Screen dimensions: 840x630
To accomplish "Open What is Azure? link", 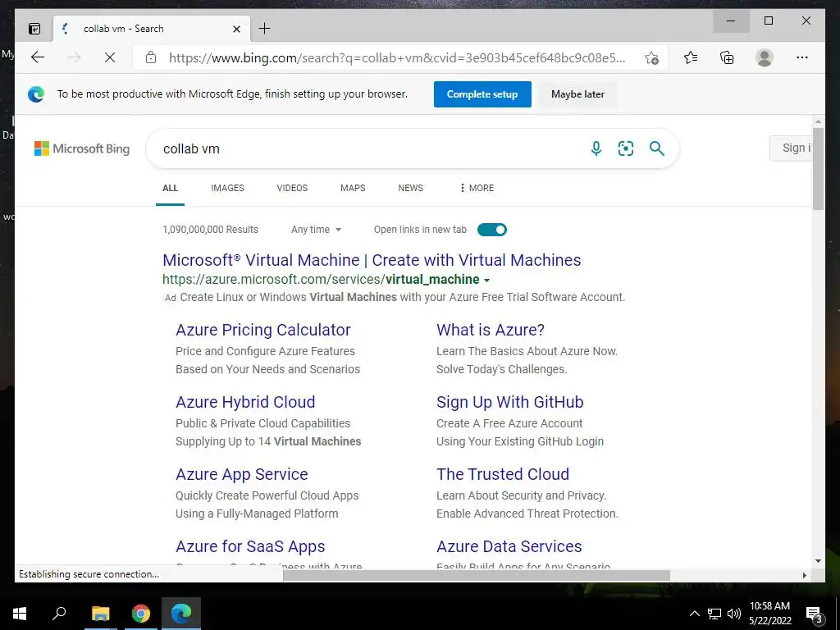I will click(x=491, y=330).
